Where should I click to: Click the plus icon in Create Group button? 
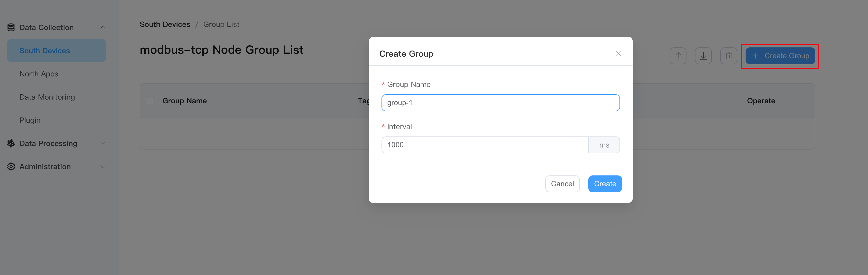[x=756, y=56]
